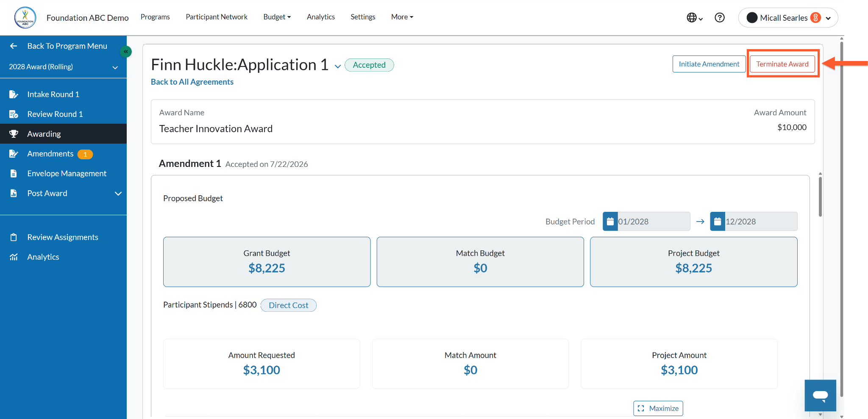Open Participant Network menu

[217, 17]
